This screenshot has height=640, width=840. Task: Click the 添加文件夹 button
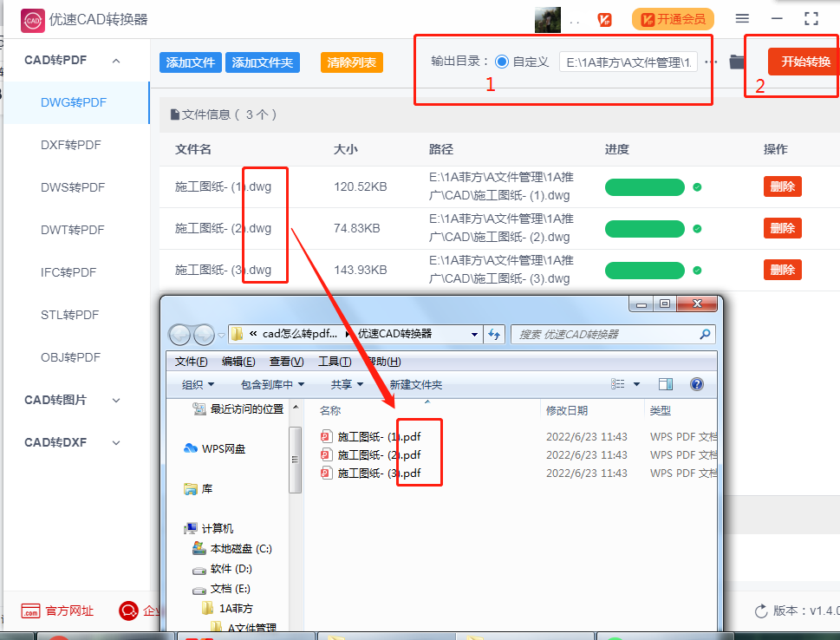[263, 62]
